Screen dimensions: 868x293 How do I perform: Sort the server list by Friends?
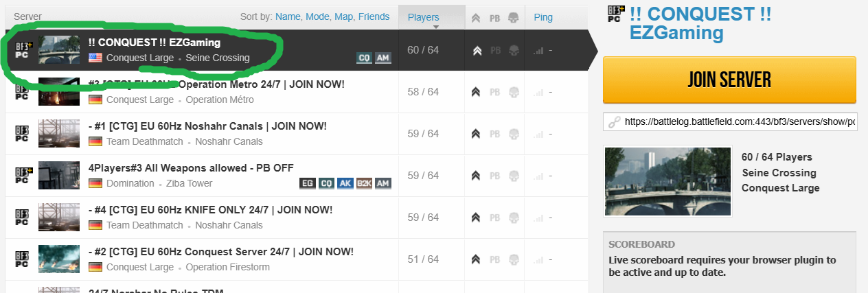373,17
